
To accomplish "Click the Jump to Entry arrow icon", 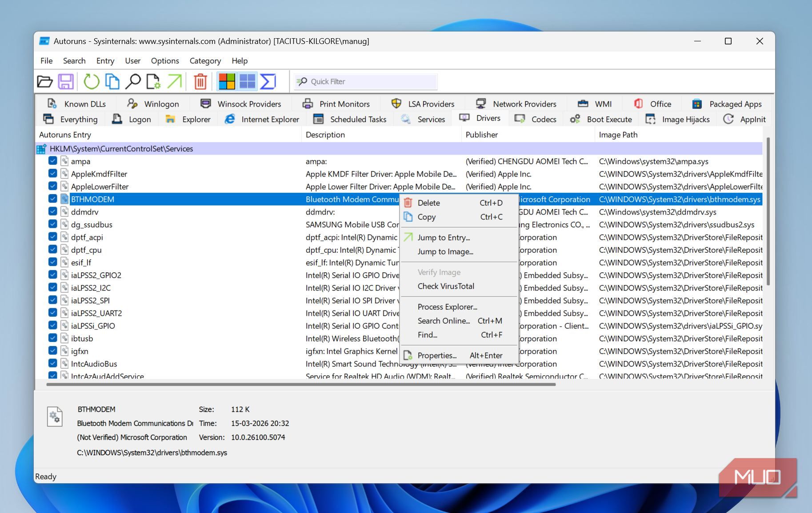I will tap(174, 81).
